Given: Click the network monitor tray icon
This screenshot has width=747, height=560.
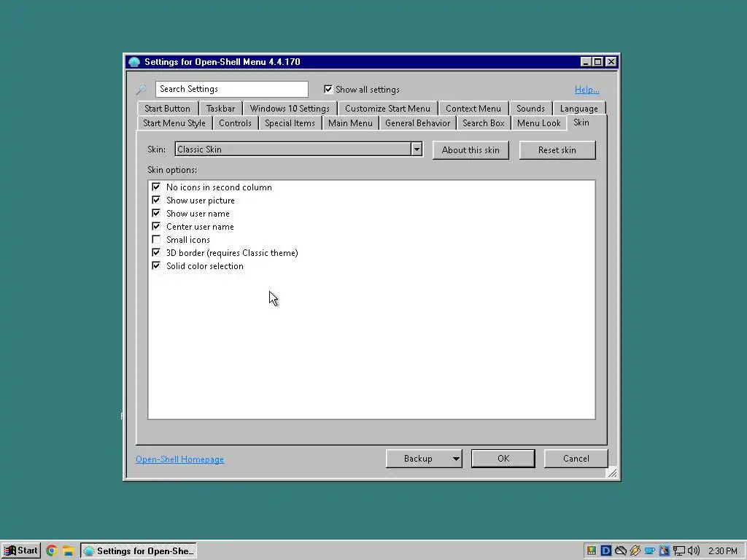Looking at the screenshot, I should (679, 551).
